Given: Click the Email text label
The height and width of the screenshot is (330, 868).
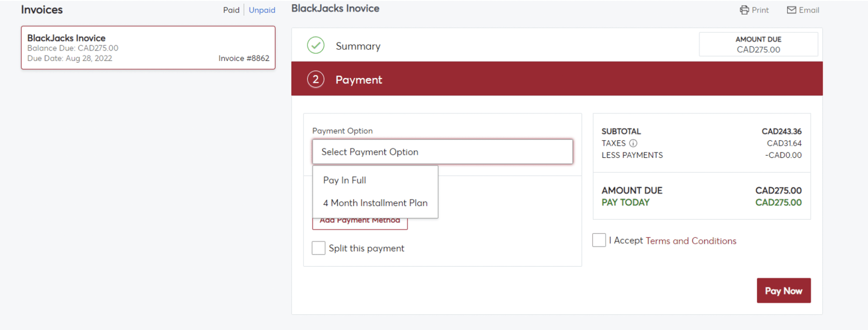Looking at the screenshot, I should tap(809, 10).
